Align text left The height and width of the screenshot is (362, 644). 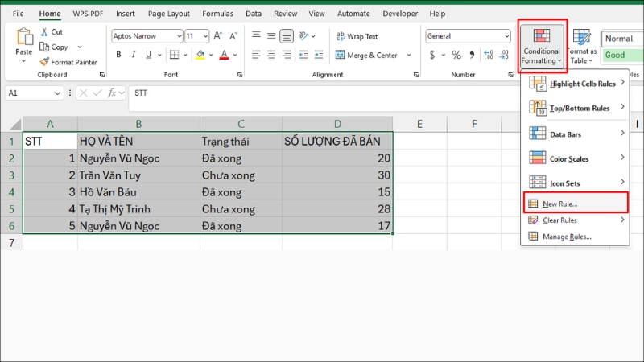[256, 55]
